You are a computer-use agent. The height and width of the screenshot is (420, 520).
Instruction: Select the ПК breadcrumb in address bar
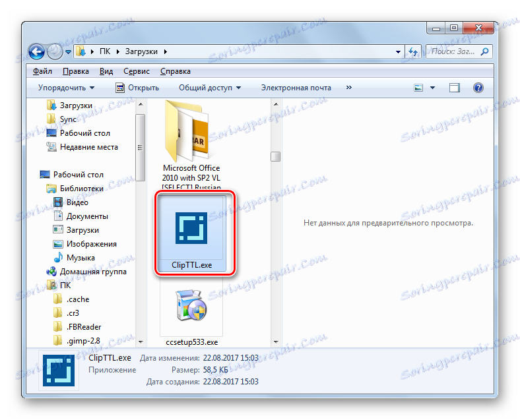105,51
